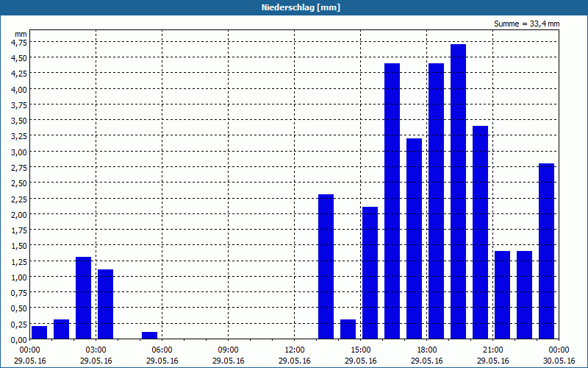Click the 09:00 x-axis time label
This screenshot has width=588, height=368.
tap(228, 350)
